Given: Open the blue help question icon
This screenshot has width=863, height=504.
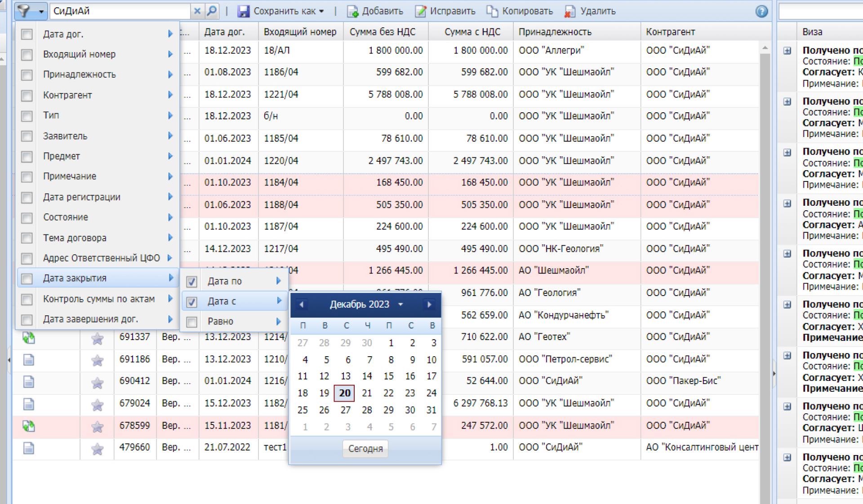Looking at the screenshot, I should pos(761,11).
